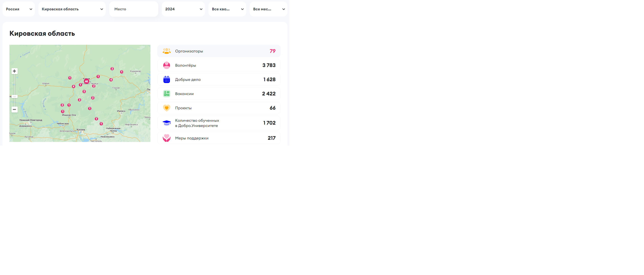Click the Добрые дела calendar icon
Viewport: 644px width, 275px height.
point(167,80)
